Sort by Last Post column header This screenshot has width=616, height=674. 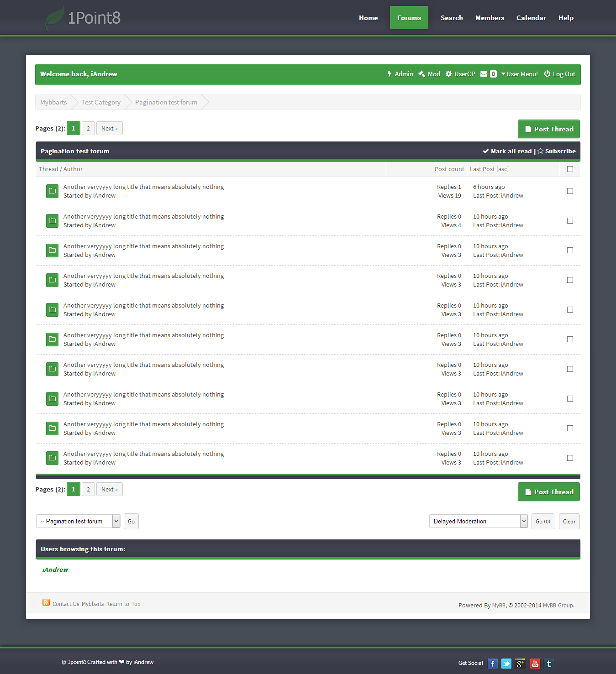pyautogui.click(x=482, y=169)
